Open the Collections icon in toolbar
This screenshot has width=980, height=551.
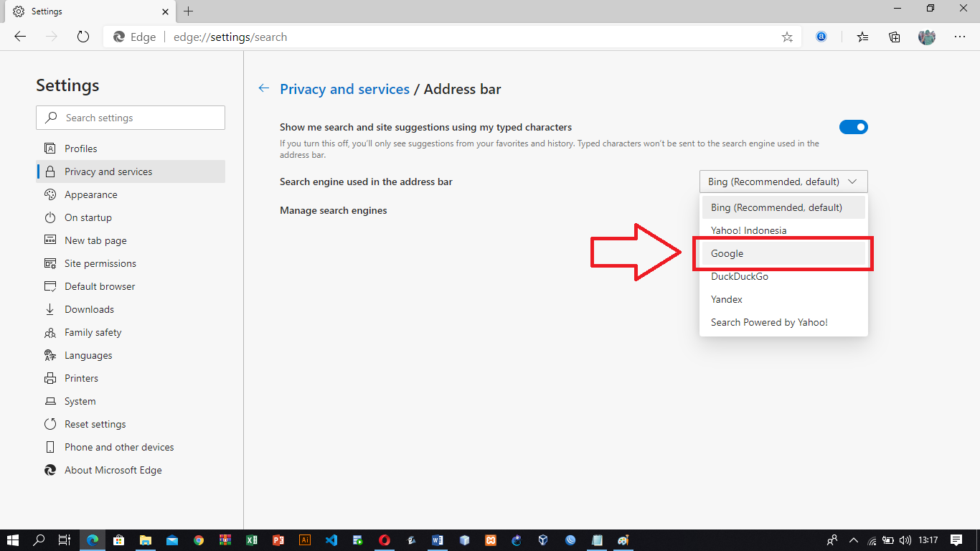[x=895, y=37]
